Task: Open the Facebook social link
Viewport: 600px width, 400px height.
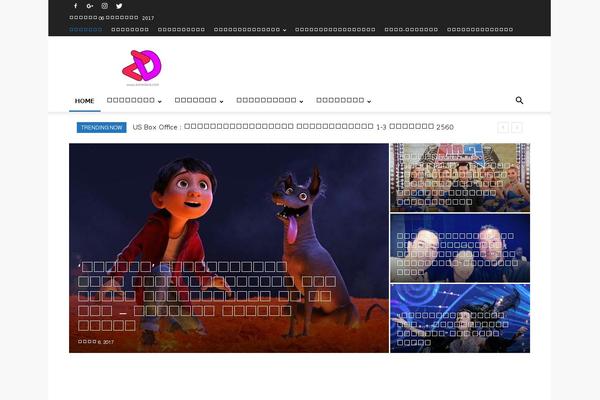Action: click(75, 6)
